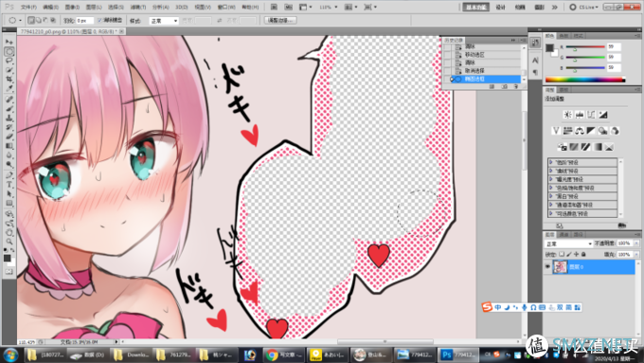Viewport: 644px width, 363px height.
Task: Launch Bridge from the application bar
Action: point(274,7)
